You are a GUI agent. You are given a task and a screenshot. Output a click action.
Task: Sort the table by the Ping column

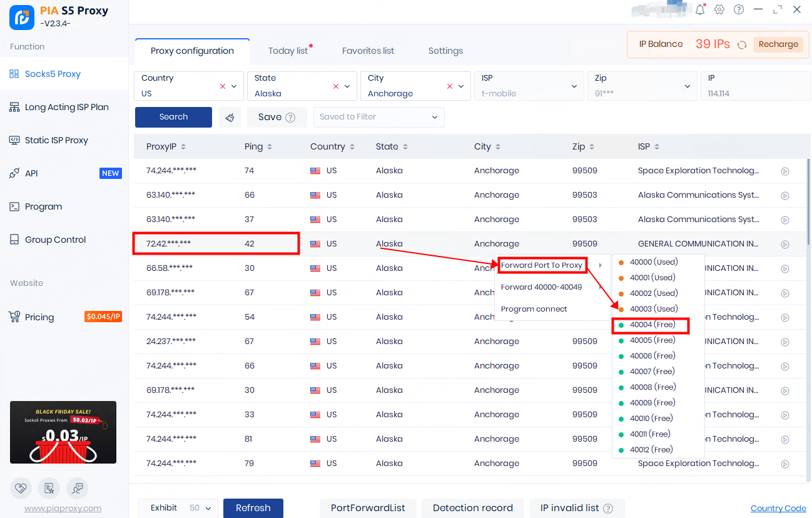pyautogui.click(x=258, y=146)
